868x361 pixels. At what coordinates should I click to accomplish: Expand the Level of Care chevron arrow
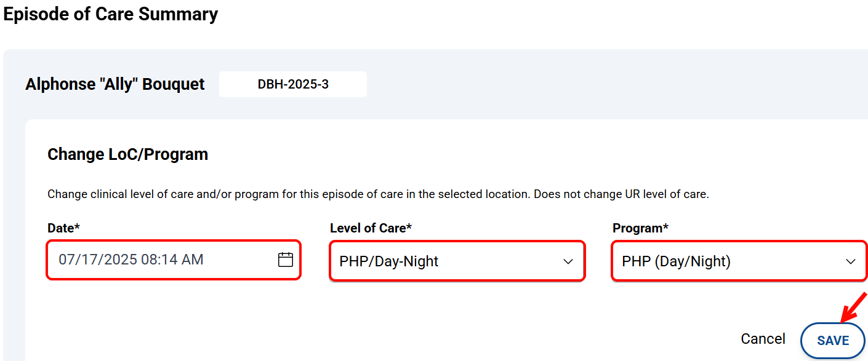coord(568,262)
